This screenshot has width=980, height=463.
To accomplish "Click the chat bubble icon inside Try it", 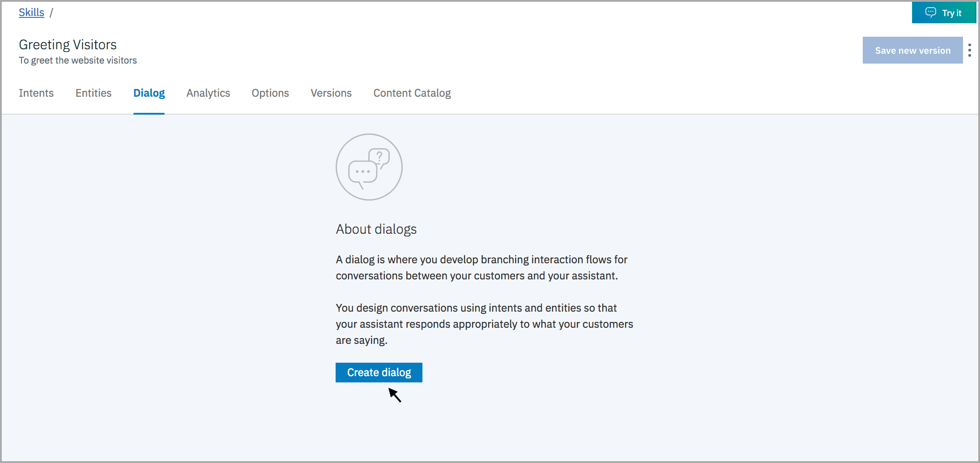I will pos(930,13).
